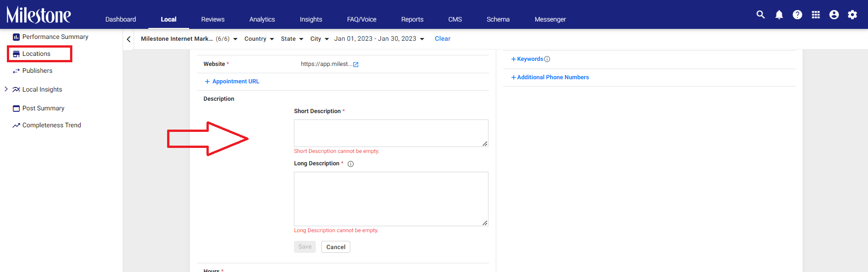Open the Insights tab
The width and height of the screenshot is (868, 272).
311,19
